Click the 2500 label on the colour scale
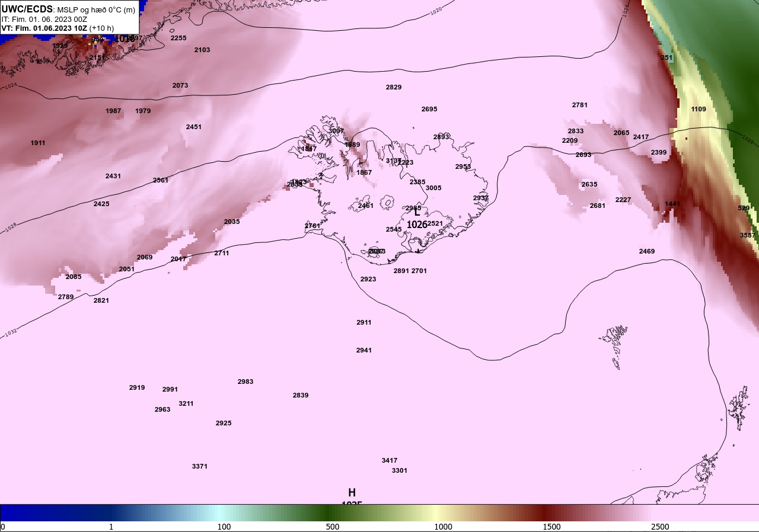This screenshot has width=759, height=532. pos(660,527)
